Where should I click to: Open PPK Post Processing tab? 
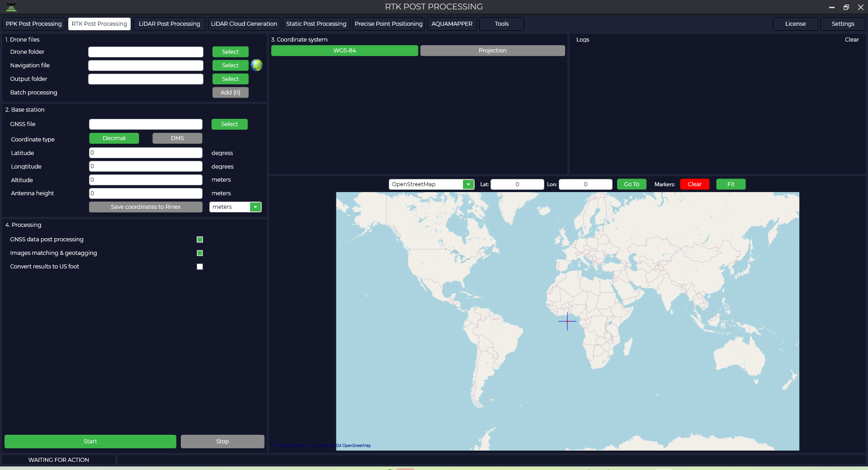point(34,24)
